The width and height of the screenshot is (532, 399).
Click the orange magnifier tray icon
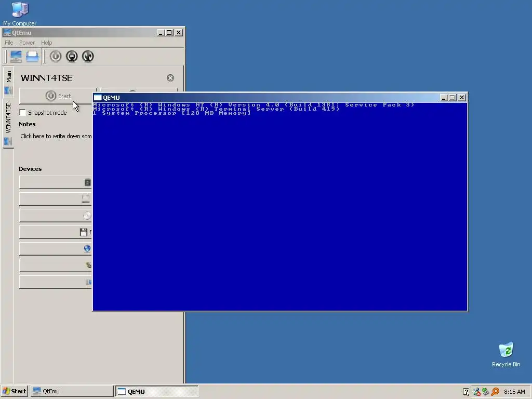tap(495, 392)
